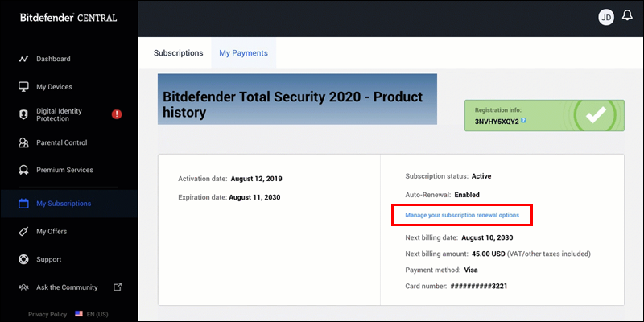This screenshot has height=322, width=644.
Task: Select the My Payments tab
Action: [243, 53]
